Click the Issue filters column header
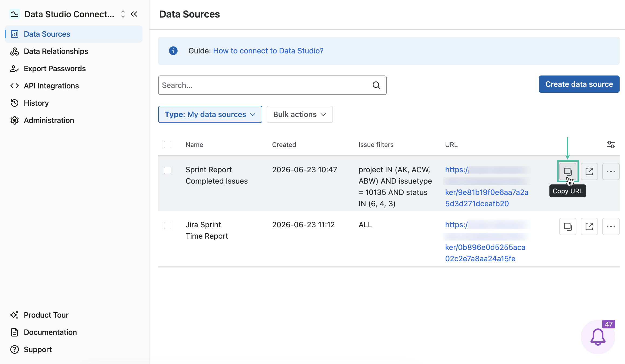Image resolution: width=625 pixels, height=364 pixels. [x=376, y=145]
